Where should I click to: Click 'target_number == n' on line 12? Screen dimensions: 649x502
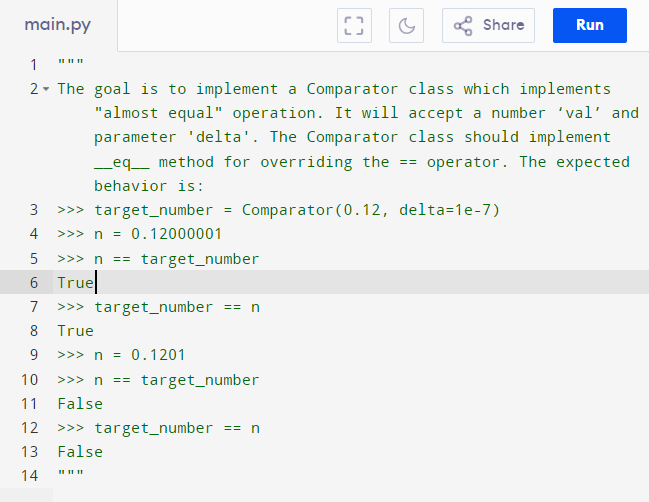(177, 428)
